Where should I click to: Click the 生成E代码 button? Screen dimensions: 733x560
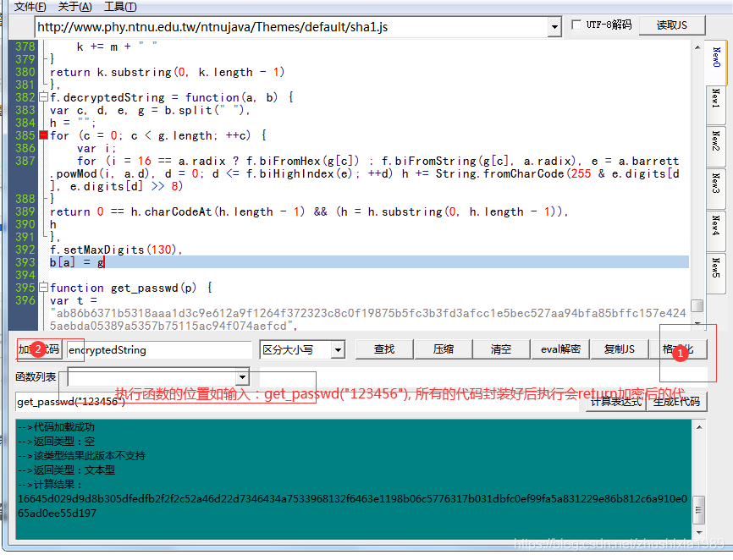click(x=676, y=402)
